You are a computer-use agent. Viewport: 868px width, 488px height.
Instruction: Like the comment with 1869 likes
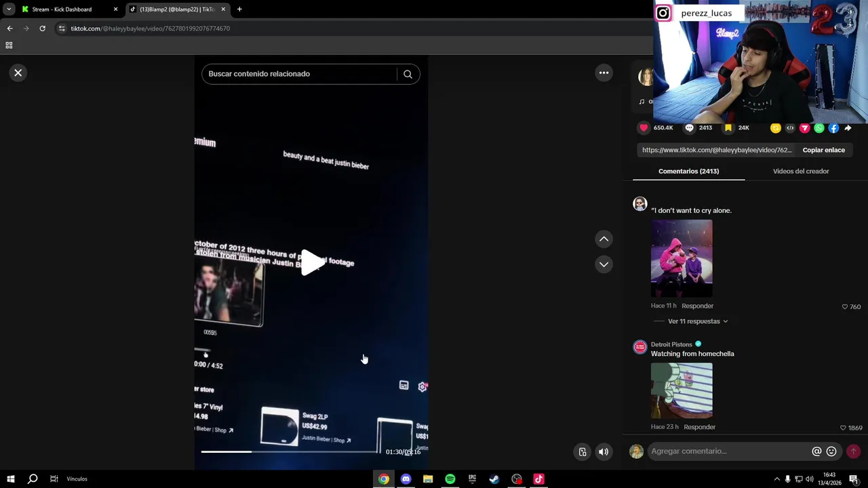(x=843, y=428)
